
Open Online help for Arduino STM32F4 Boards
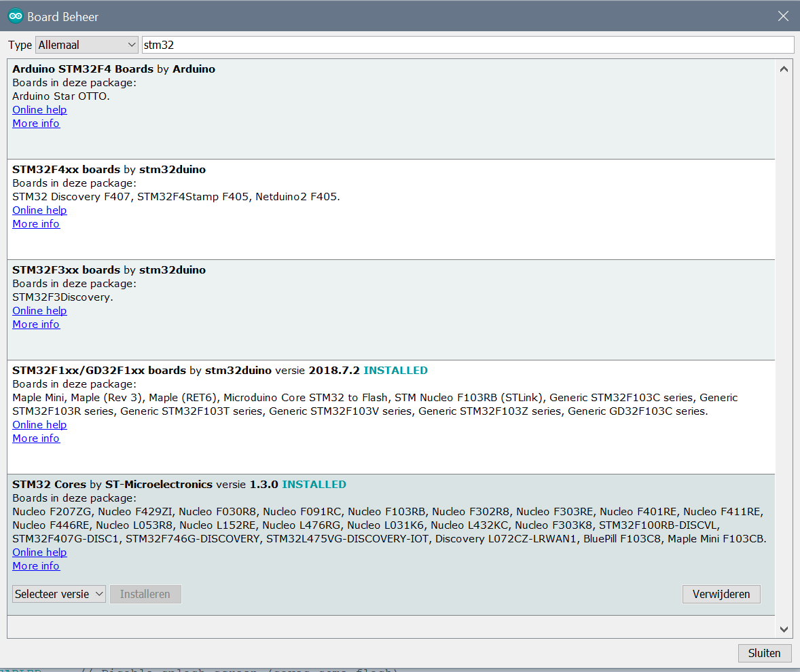[39, 110]
